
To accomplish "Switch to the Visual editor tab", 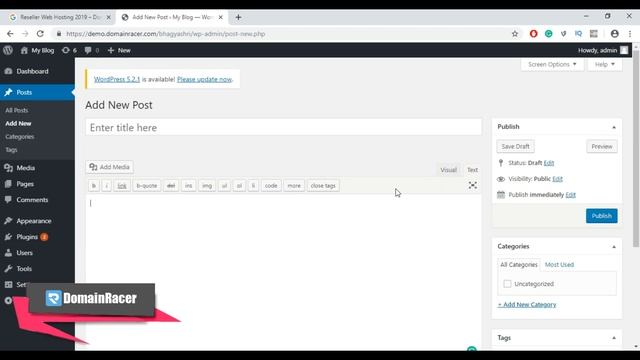I will [449, 170].
